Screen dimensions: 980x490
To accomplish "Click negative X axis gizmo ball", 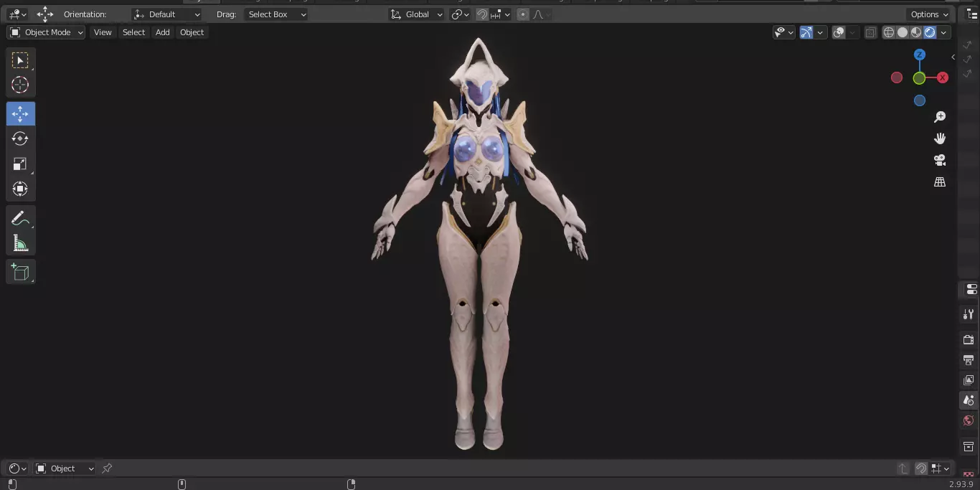I will pos(897,77).
